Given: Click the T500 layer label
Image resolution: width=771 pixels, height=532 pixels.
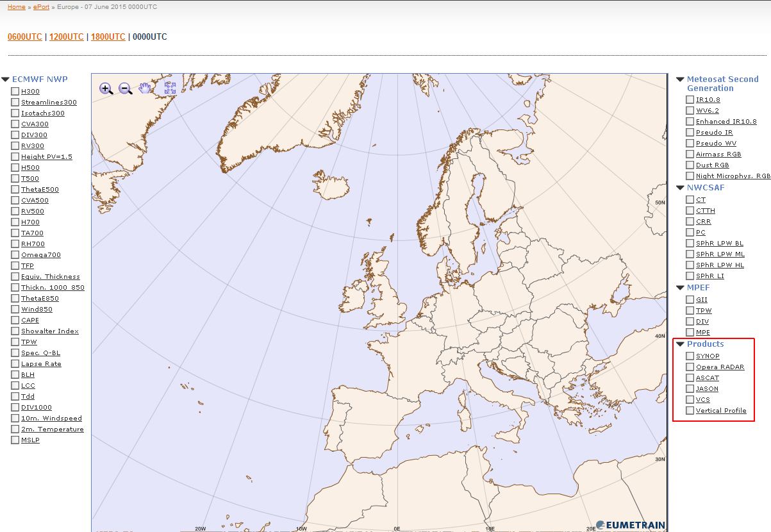Looking at the screenshot, I should coord(30,179).
